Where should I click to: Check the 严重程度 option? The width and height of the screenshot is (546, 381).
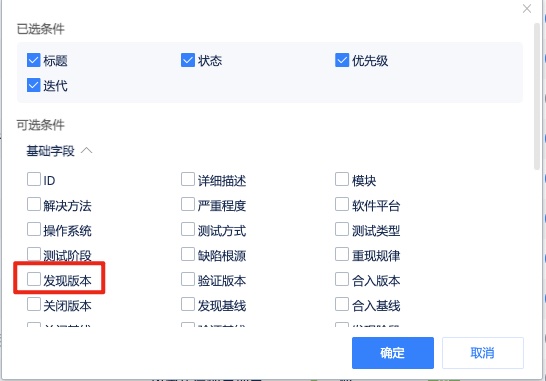188,204
